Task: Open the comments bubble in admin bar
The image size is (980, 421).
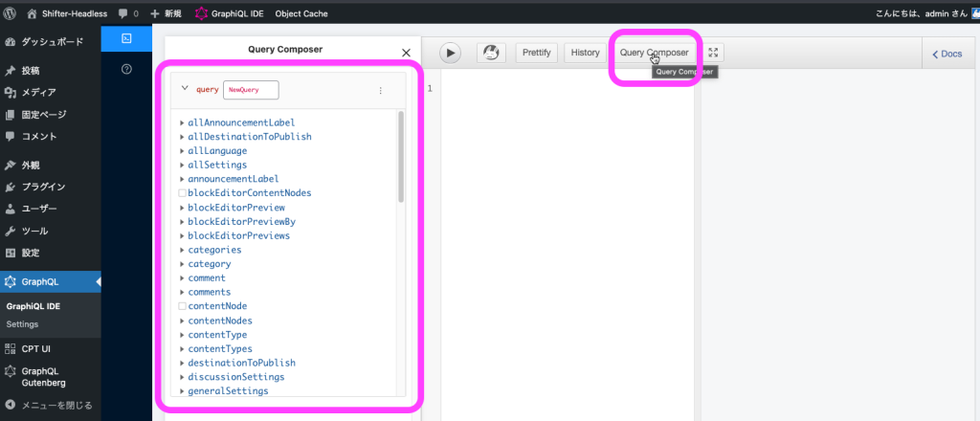Action: 128,13
